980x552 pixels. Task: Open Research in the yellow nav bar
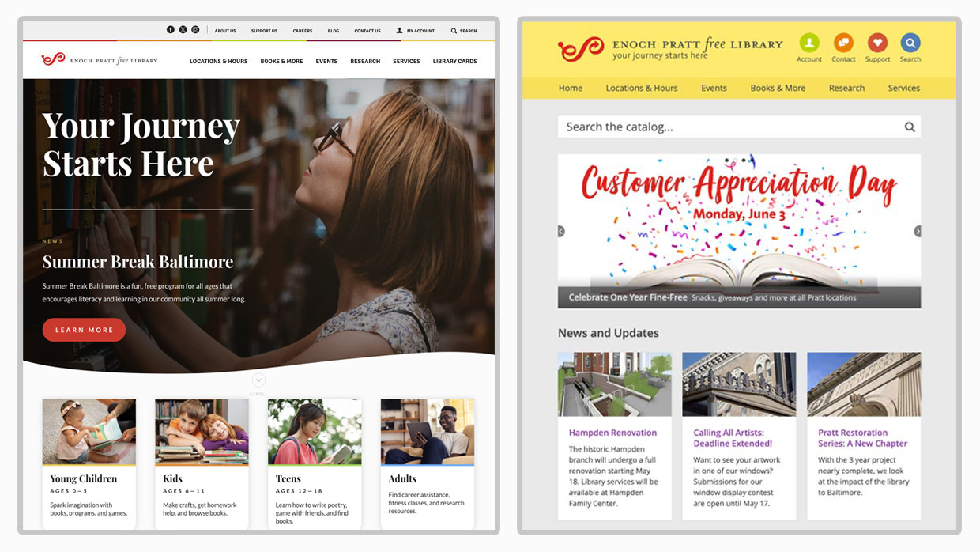click(x=846, y=88)
